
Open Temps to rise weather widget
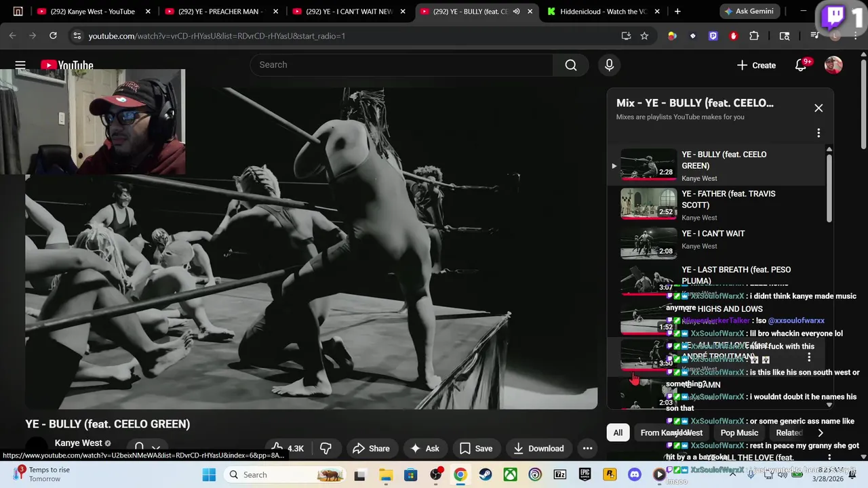coord(42,474)
